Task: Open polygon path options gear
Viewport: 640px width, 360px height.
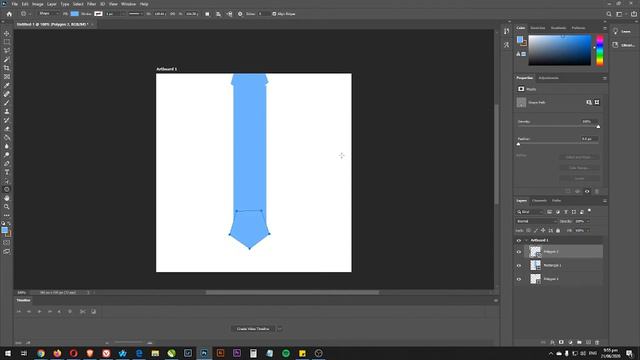Action: (240, 14)
